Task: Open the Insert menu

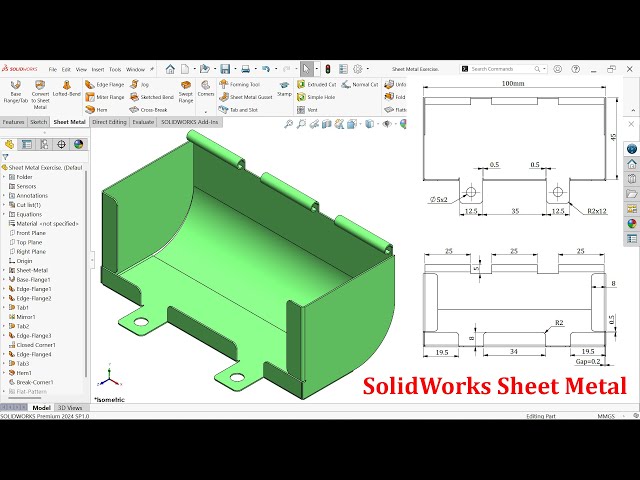Action: (98, 69)
